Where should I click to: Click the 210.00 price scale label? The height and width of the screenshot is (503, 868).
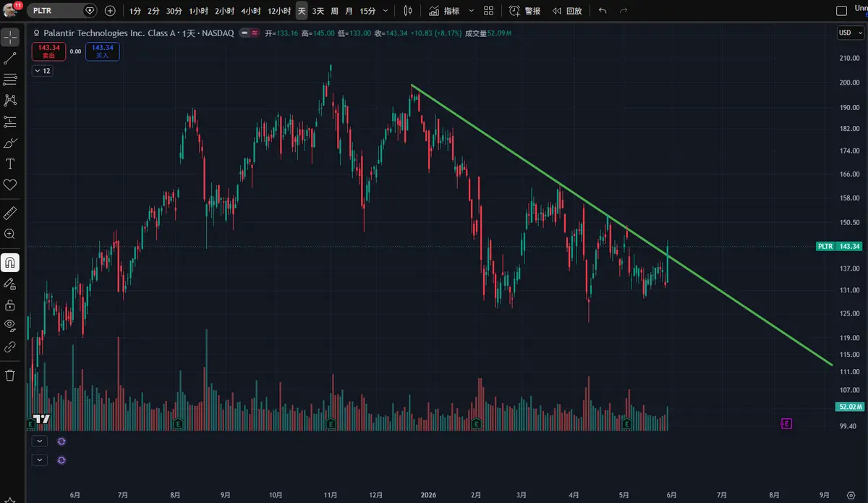click(848, 58)
